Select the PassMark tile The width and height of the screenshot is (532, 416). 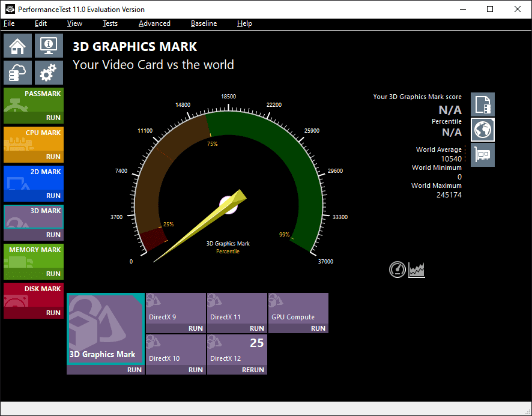(34, 100)
